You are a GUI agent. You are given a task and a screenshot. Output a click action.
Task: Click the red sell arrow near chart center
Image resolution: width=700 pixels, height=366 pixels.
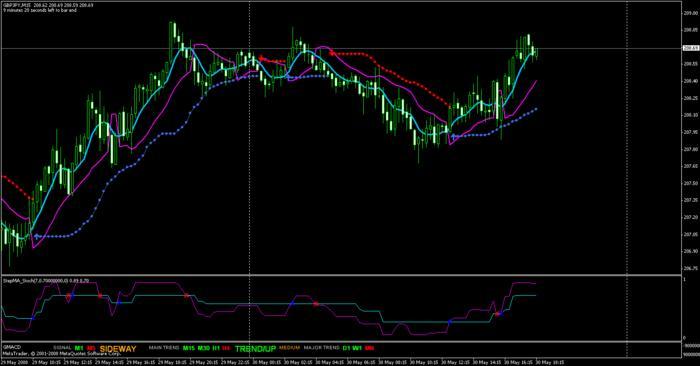(x=262, y=58)
